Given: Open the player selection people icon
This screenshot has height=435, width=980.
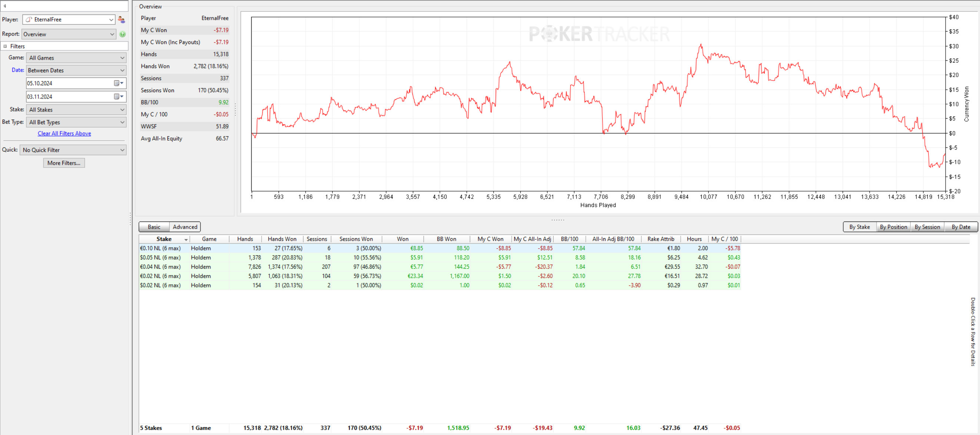Looking at the screenshot, I should (122, 19).
